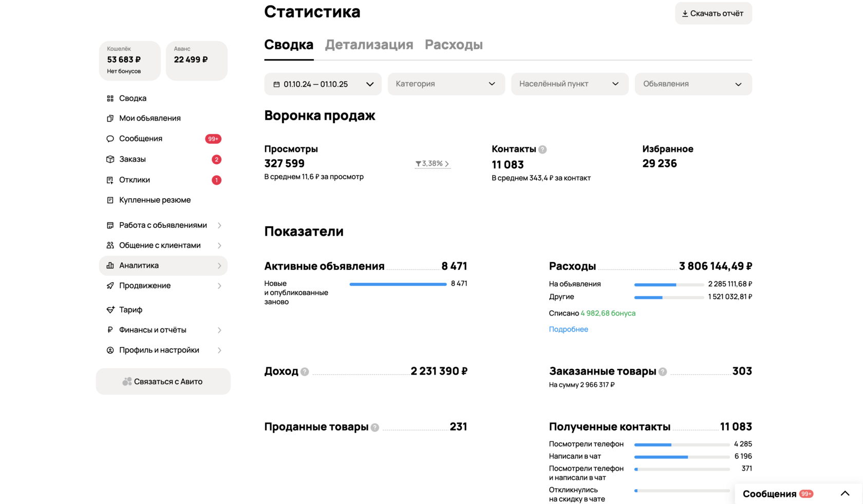The image size is (863, 504).
Task: Click the red badge 1 next to Отклики
Action: coord(217,180)
